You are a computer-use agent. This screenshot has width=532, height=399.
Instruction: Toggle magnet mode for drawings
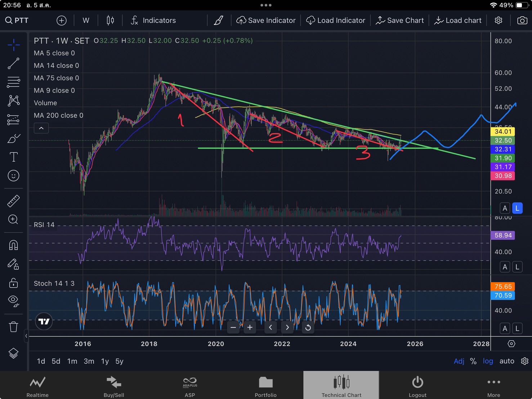pos(13,245)
